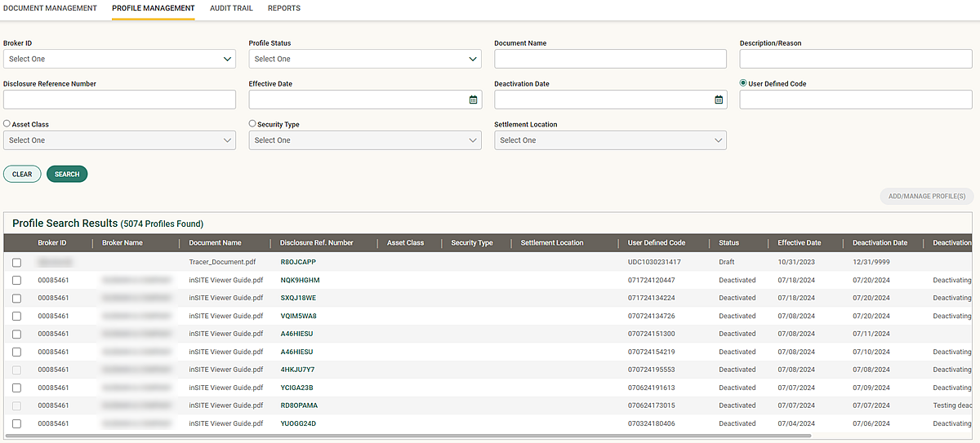
Task: Click user defined code UDC1030231417
Action: tap(654, 263)
